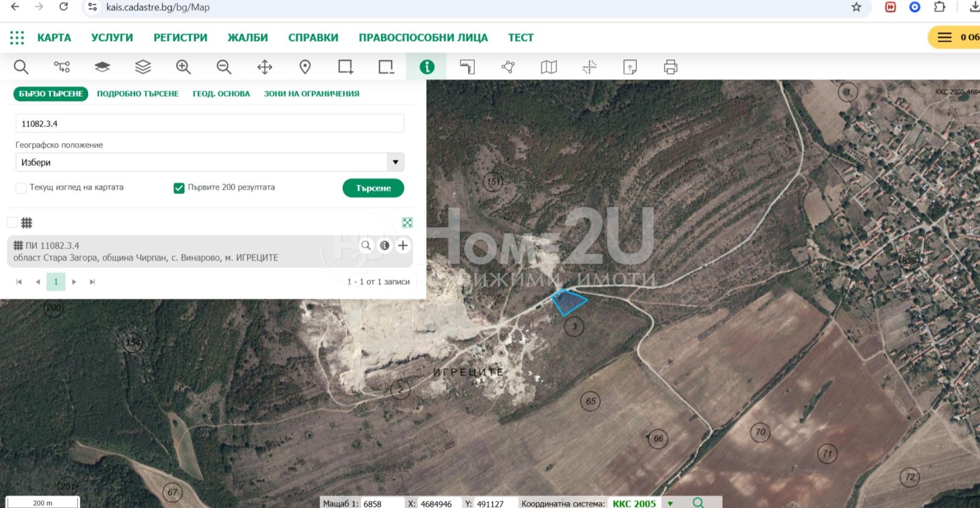This screenshot has width=980, height=508.
Task: Tick the select-all results checkbox
Action: coord(12,222)
